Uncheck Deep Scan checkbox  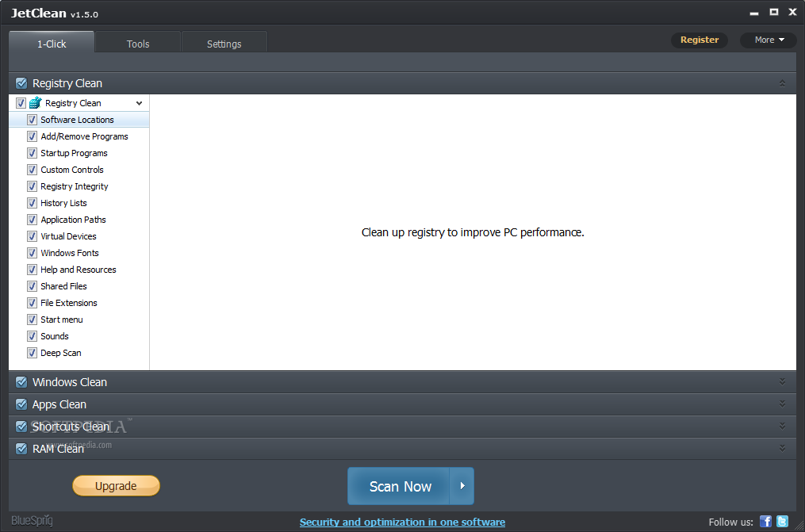pos(32,353)
